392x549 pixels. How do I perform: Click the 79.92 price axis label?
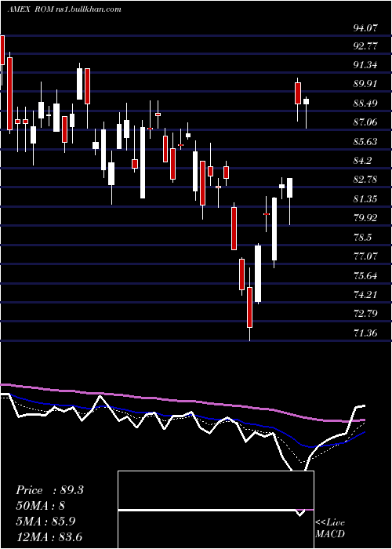(x=365, y=218)
